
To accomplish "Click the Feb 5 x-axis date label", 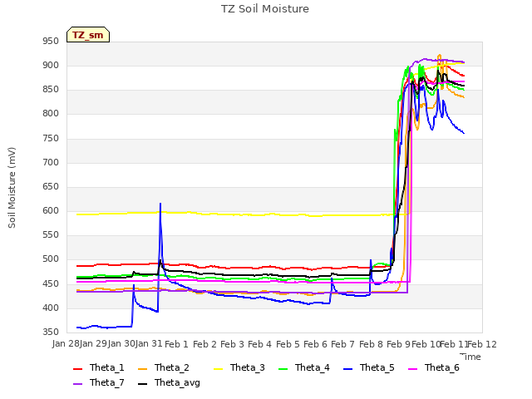I will point(288,344).
